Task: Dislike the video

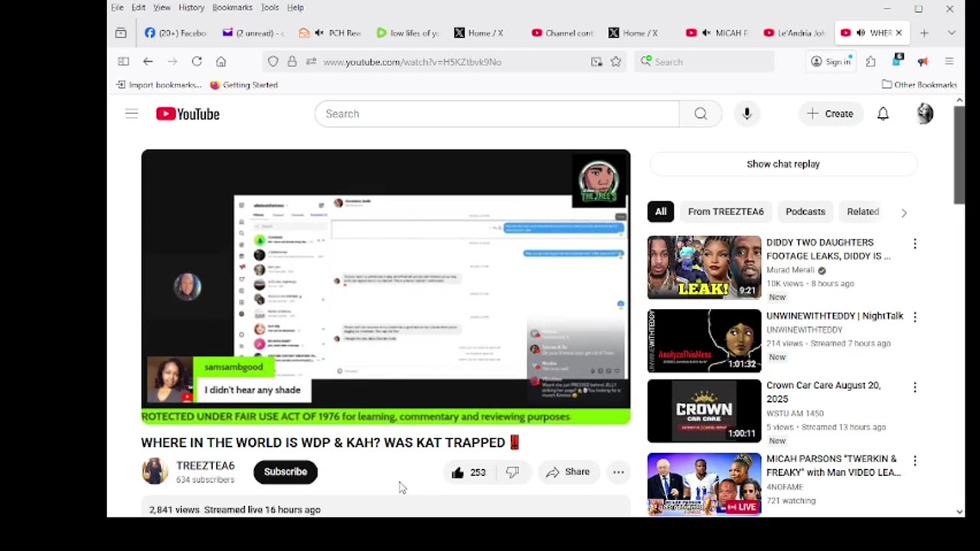Action: click(x=512, y=472)
